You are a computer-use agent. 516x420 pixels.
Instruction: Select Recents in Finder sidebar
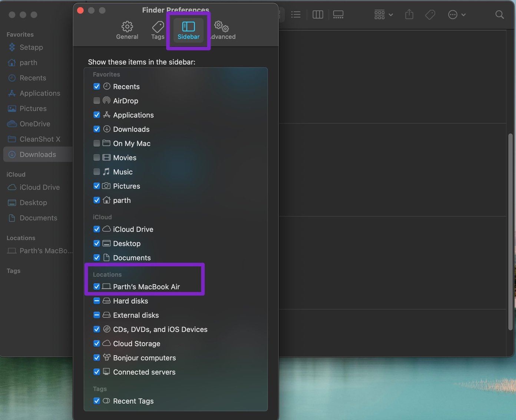pyautogui.click(x=37, y=78)
